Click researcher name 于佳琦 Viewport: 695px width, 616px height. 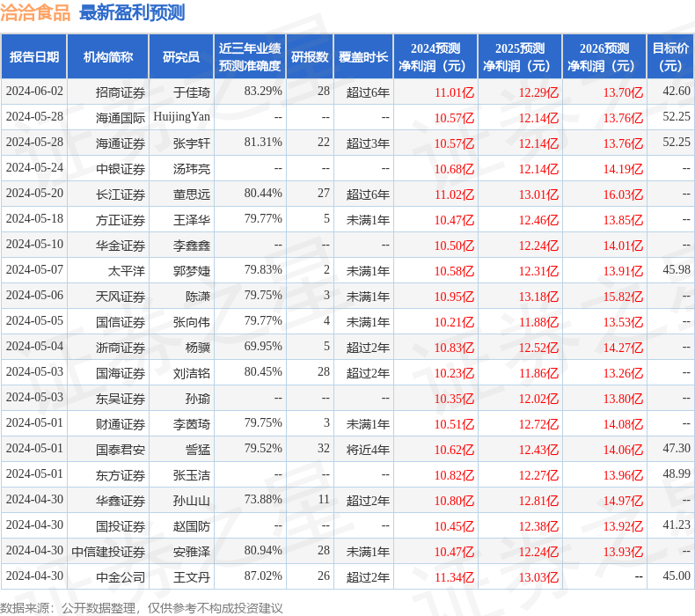[192, 92]
